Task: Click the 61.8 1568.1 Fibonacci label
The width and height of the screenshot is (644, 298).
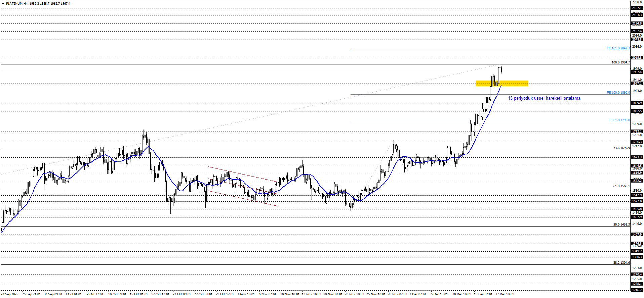Action: point(621,186)
